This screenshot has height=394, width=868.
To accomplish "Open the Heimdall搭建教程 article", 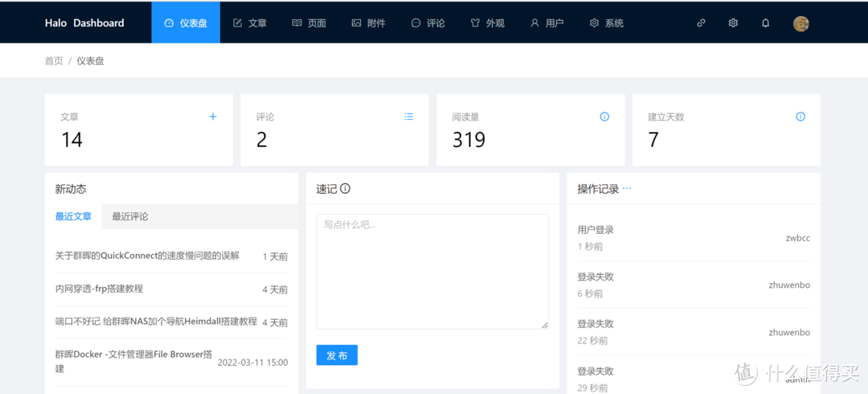I will coord(156,322).
